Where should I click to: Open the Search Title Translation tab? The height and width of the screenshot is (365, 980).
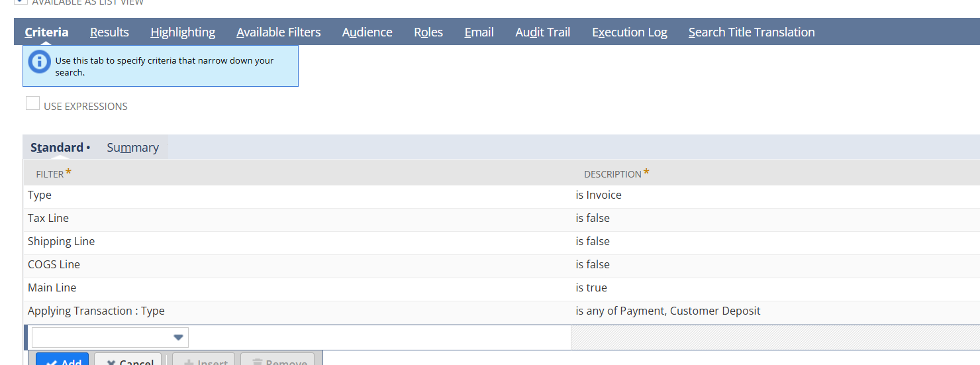click(751, 32)
